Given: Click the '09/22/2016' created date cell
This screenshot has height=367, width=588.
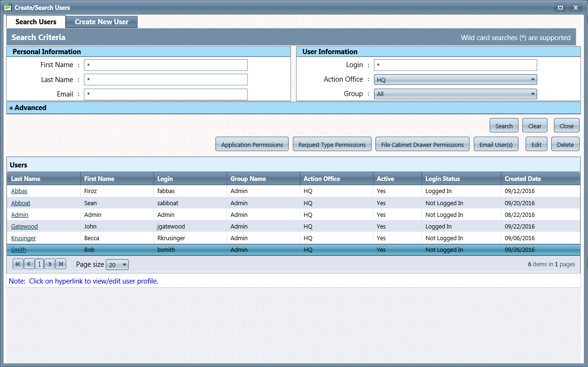Looking at the screenshot, I should click(540, 227).
